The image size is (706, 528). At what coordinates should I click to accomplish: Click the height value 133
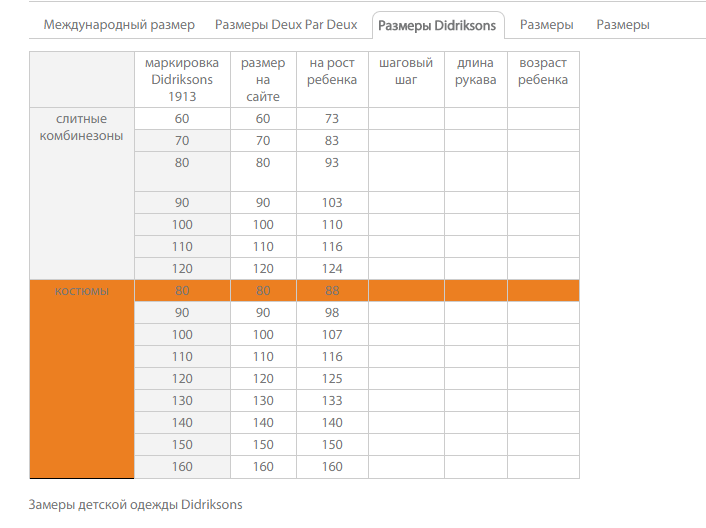332,401
